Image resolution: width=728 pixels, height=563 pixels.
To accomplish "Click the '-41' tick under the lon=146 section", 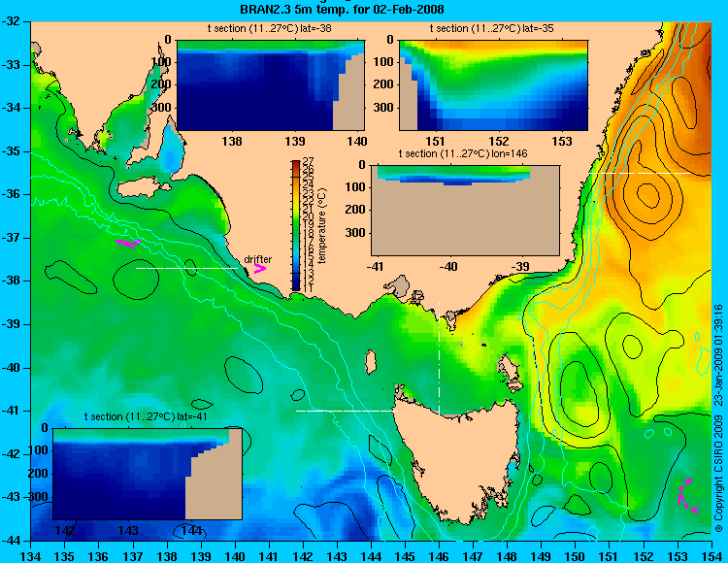I will (377, 266).
